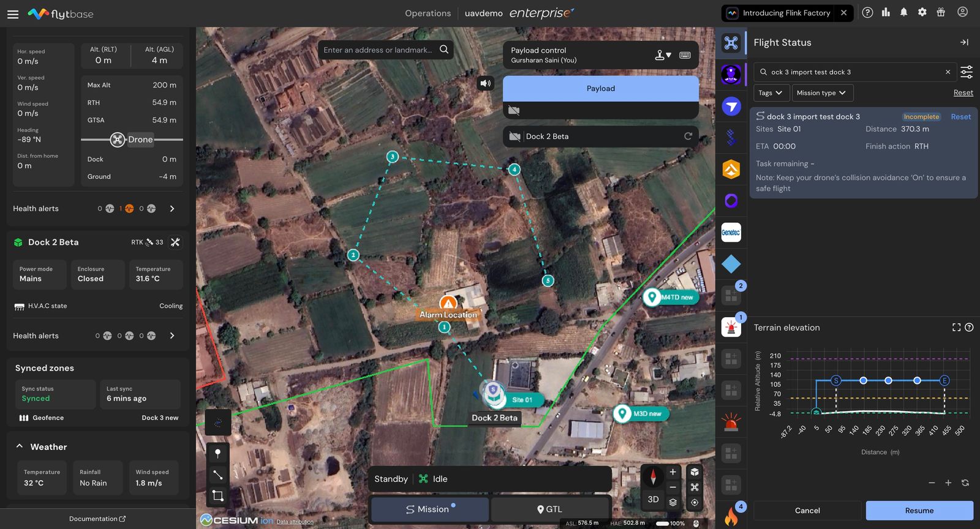Image resolution: width=980 pixels, height=529 pixels.
Task: Switch to the GTL tab
Action: pos(549,509)
